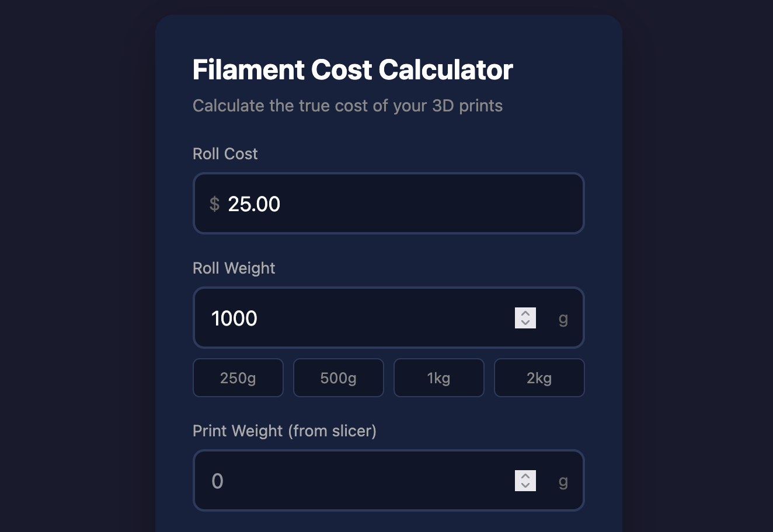Click the Filament Cost Calculator title
This screenshot has width=773, height=532.
tap(352, 69)
